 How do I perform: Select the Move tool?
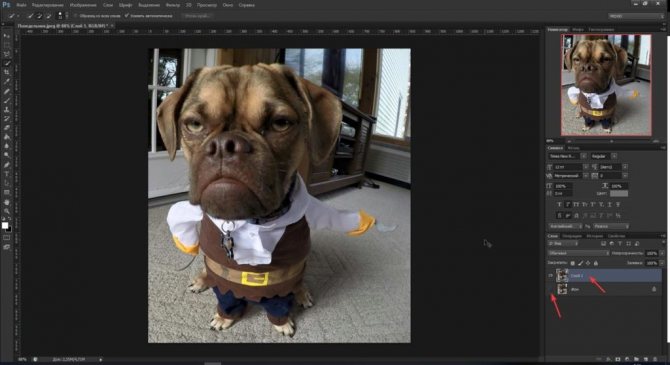click(x=7, y=36)
